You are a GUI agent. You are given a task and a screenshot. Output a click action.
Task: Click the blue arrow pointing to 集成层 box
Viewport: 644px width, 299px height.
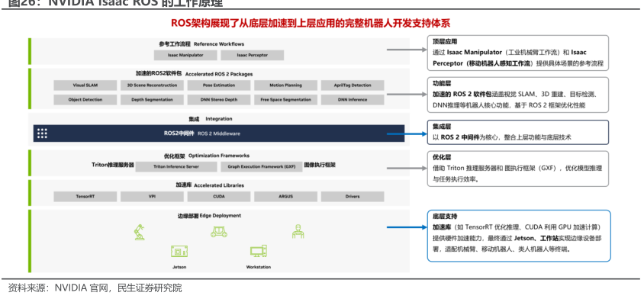407,133
